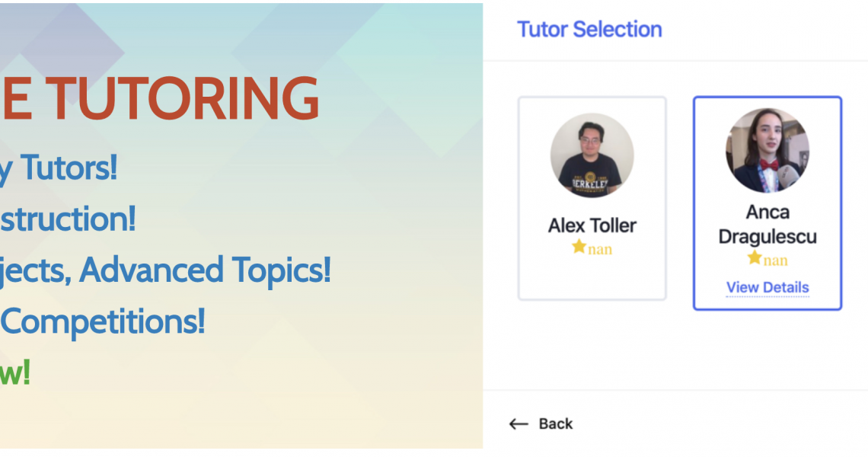The height and width of the screenshot is (457, 868).
Task: Go back using the Back button
Action: (x=541, y=423)
